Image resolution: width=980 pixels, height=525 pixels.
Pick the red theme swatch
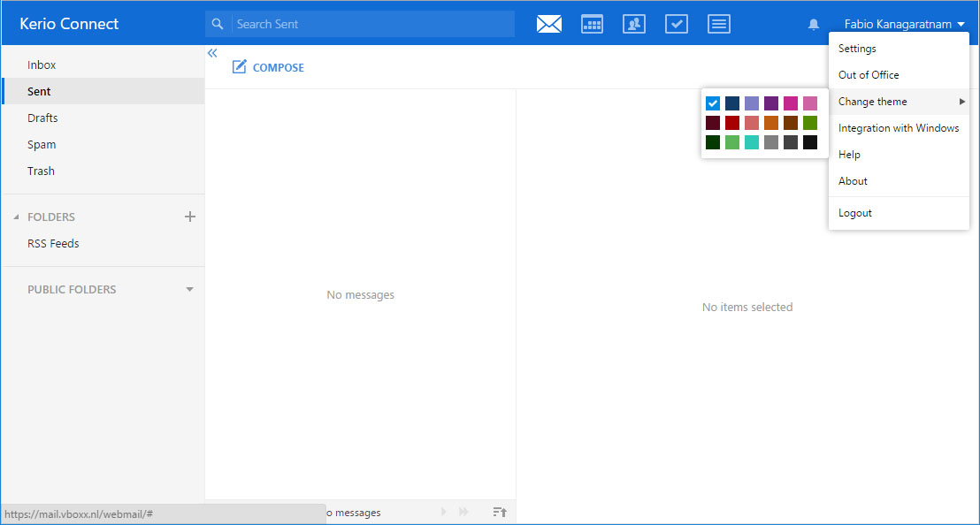[731, 123]
